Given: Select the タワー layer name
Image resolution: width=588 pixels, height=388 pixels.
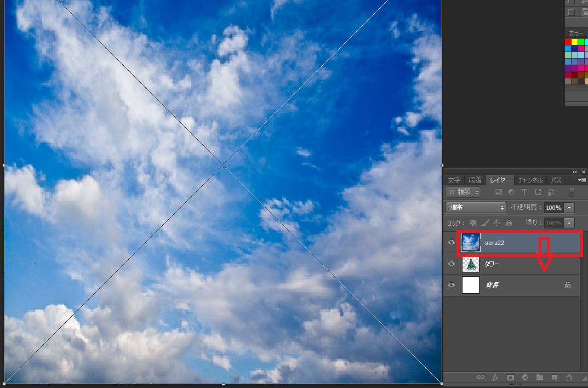Looking at the screenshot, I should (492, 264).
